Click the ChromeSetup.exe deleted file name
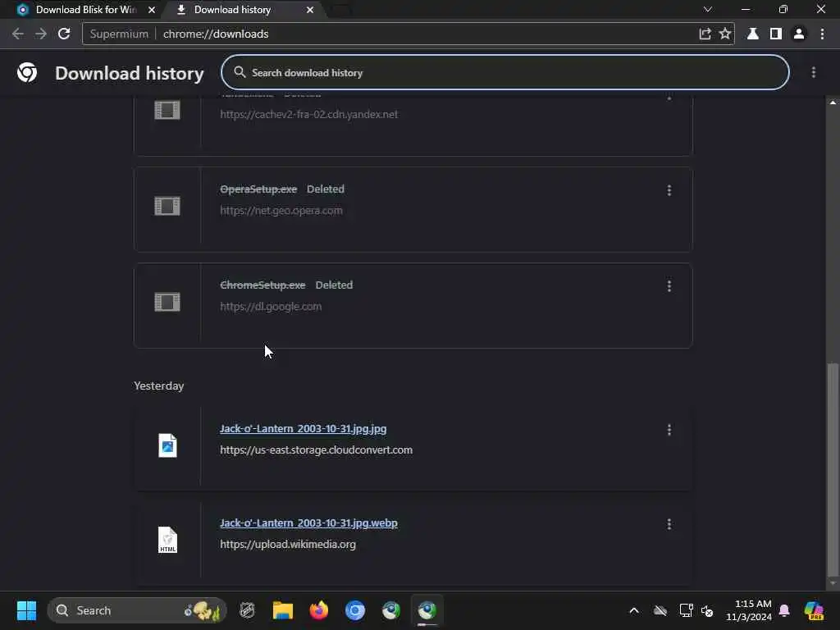Screen dimensions: 840x630 (262, 285)
